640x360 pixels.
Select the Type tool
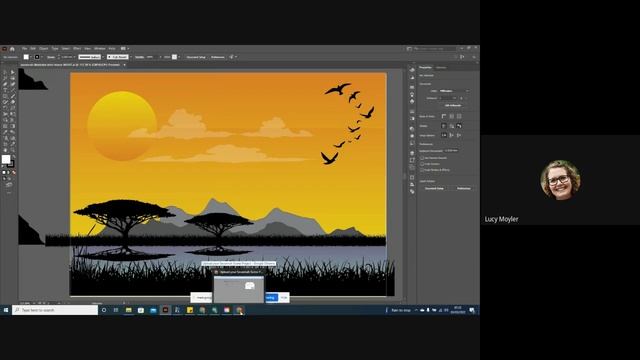[5, 90]
